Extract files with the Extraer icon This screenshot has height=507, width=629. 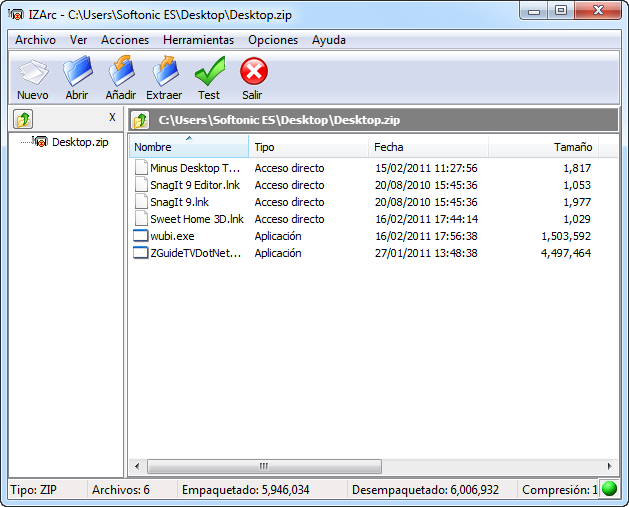click(x=165, y=72)
